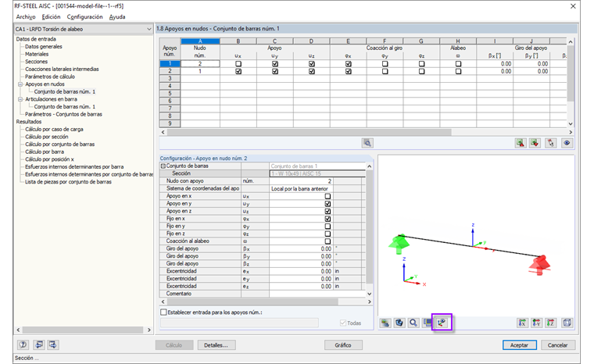Collapse 'Conjunto de barras' property group
594x364 pixels.
click(x=163, y=166)
